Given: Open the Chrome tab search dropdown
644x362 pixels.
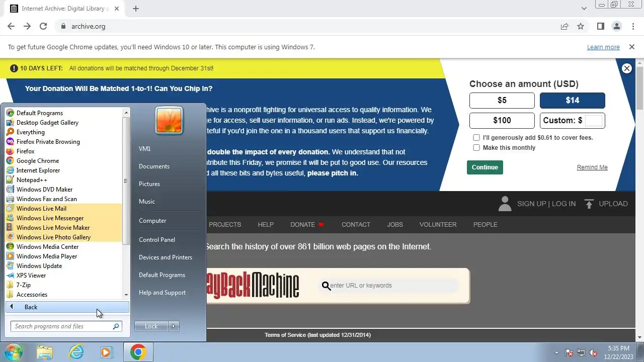Looking at the screenshot, I should [584, 9].
